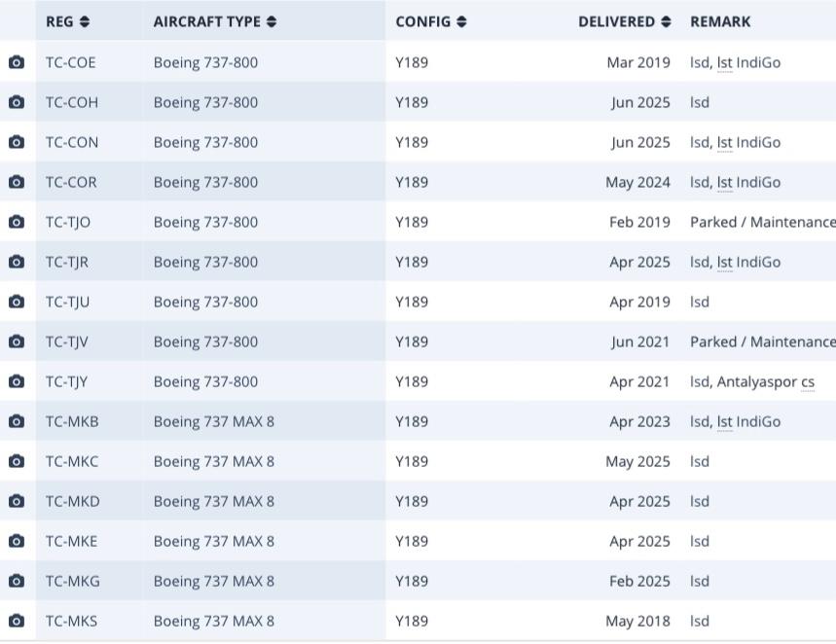
Task: Click camera icon beside TC-COR
Action: coord(17,182)
